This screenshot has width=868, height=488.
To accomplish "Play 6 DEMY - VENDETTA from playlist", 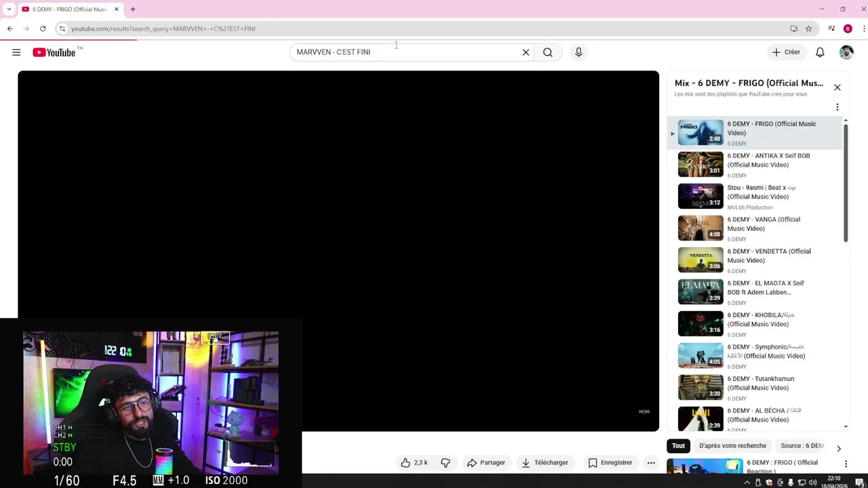I will (756, 260).
